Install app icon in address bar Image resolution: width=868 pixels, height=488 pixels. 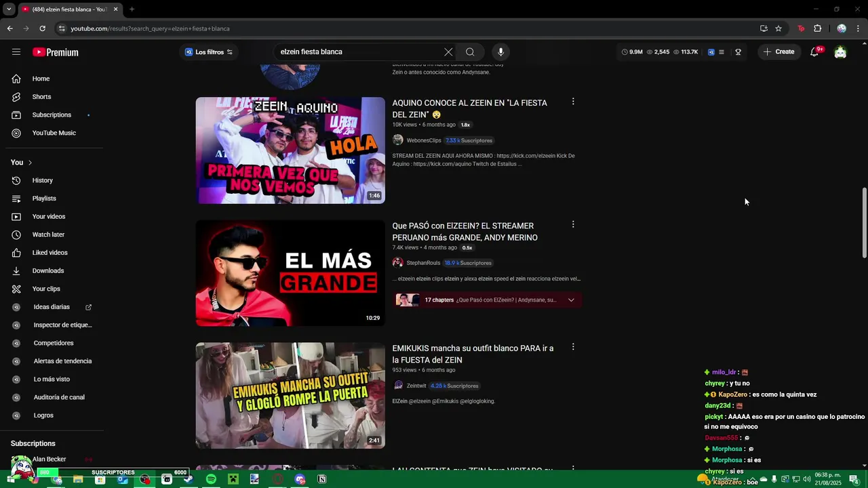(764, 28)
